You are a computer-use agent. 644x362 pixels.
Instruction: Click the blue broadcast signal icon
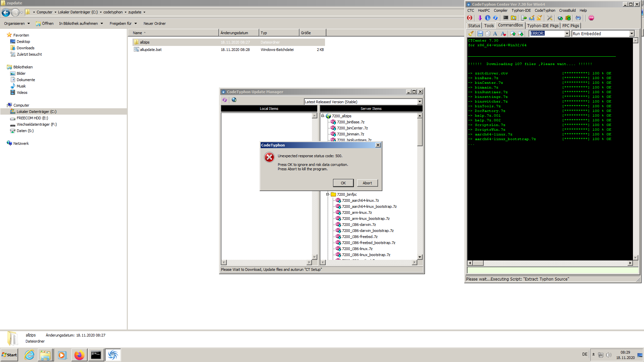[578, 18]
